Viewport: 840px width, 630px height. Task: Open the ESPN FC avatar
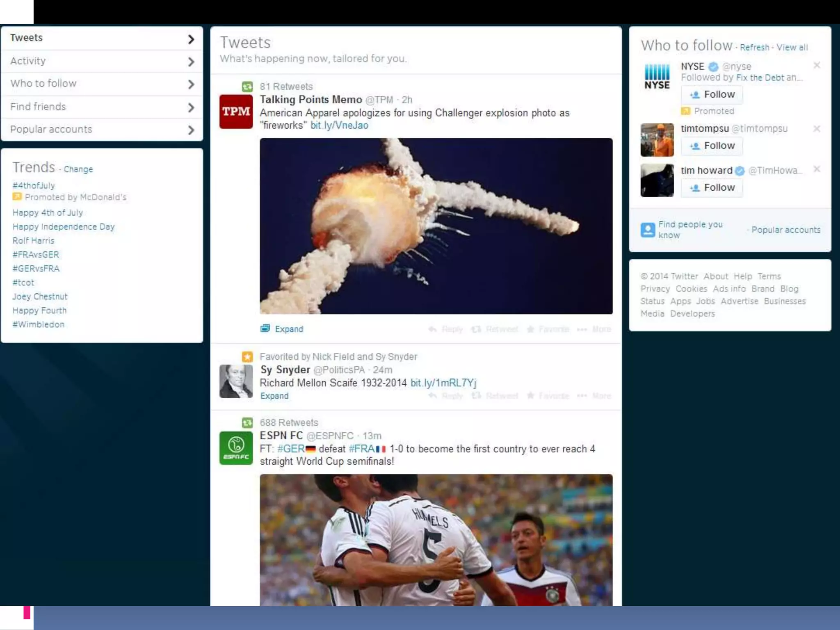point(236,448)
